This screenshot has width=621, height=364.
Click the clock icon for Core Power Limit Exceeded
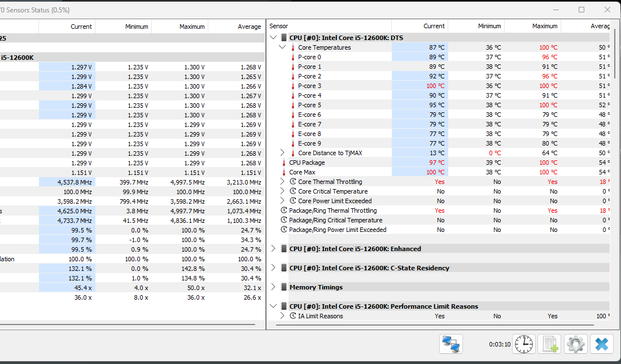click(x=293, y=201)
